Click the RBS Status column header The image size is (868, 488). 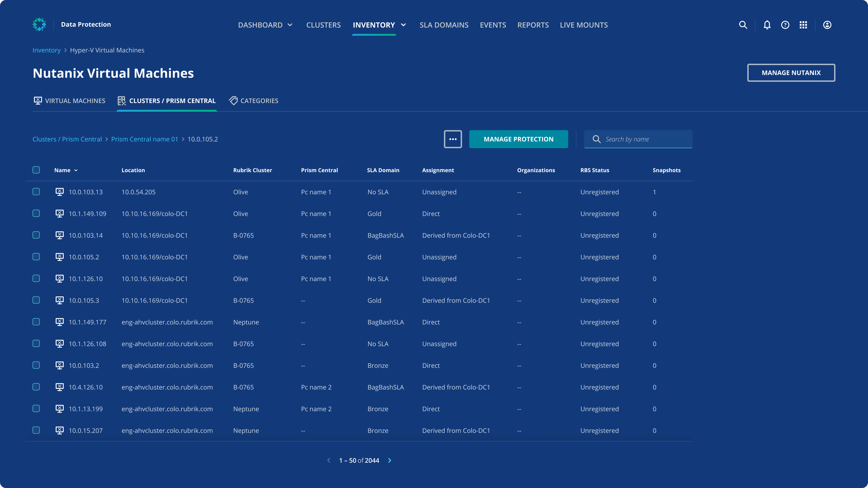coord(594,170)
